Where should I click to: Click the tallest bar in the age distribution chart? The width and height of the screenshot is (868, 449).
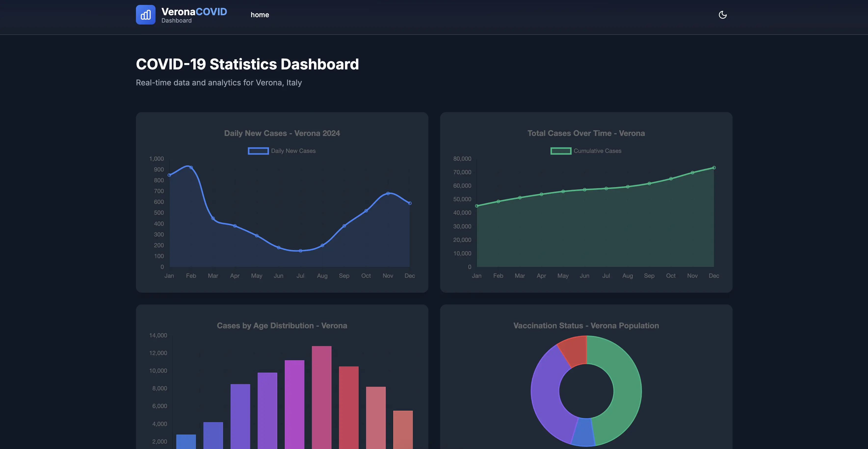tap(321, 397)
